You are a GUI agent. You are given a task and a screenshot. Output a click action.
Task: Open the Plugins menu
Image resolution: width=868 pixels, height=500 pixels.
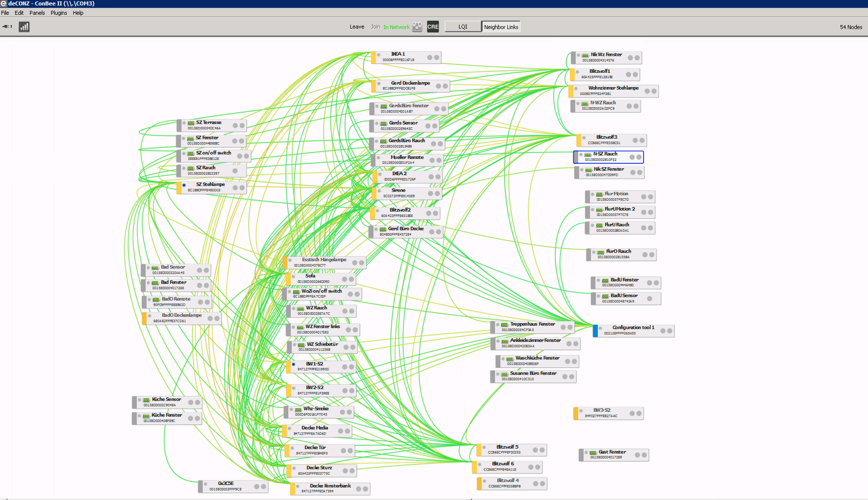(59, 13)
